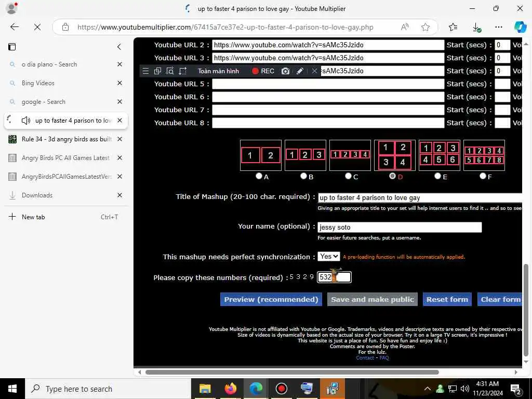Click the eight-video layout F thumbnail
Viewport: 532px width, 399px height.
[x=484, y=155]
